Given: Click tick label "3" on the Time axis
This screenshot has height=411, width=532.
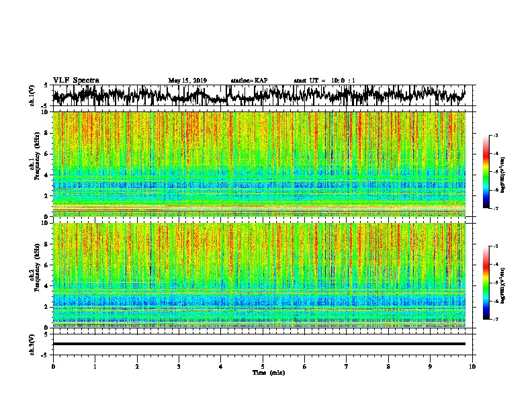Looking at the screenshot, I should pos(179,367).
